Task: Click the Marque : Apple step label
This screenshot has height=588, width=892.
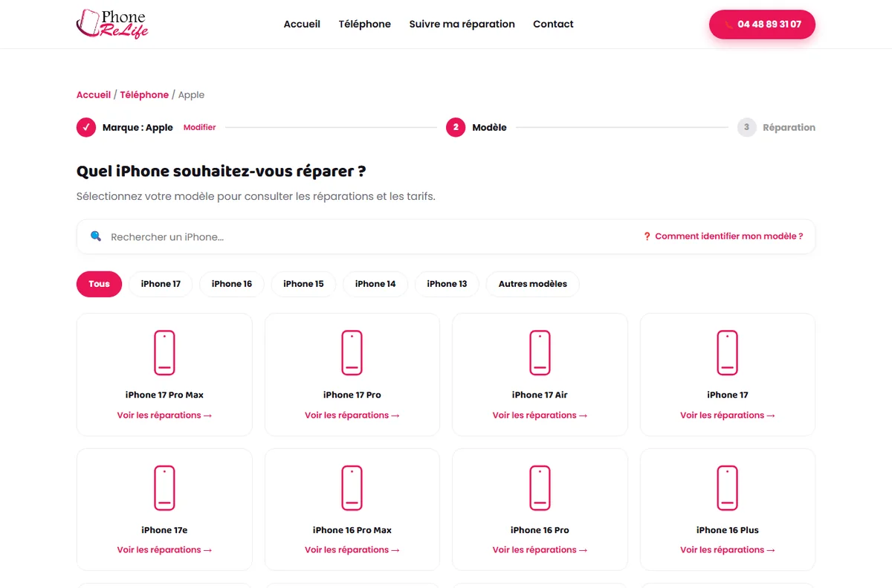Action: pos(138,127)
